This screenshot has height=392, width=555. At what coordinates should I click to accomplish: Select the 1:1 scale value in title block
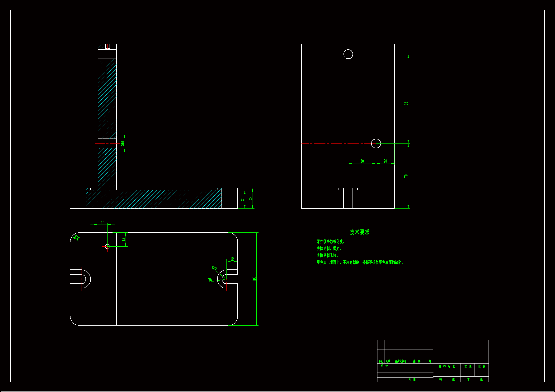[x=482, y=373]
